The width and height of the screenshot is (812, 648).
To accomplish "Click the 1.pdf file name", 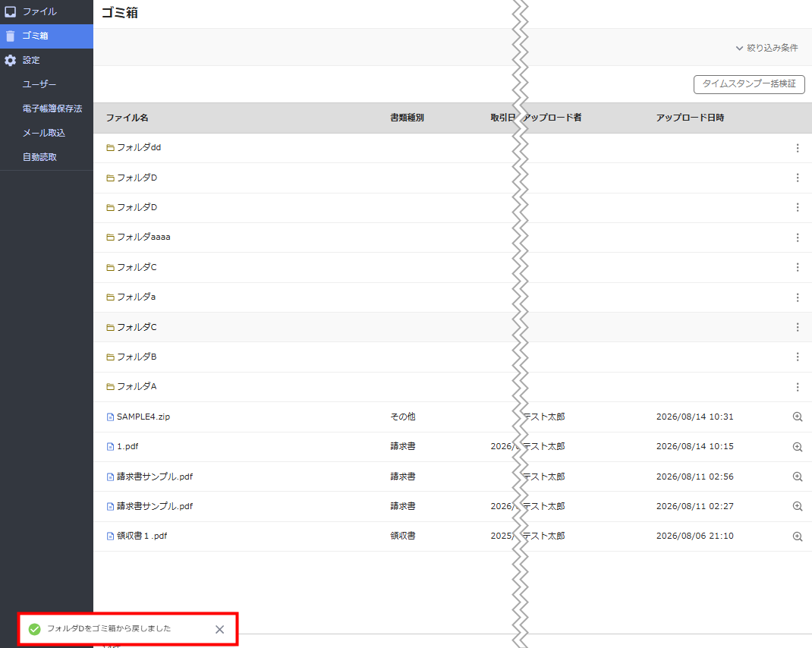I will pos(127,446).
